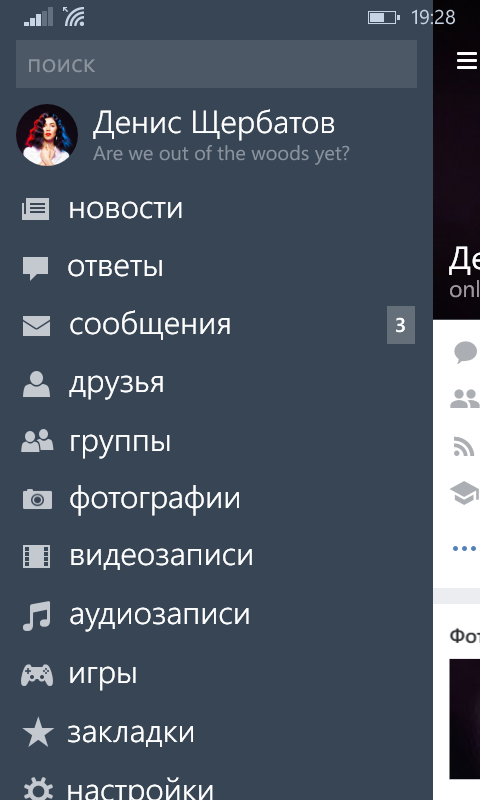This screenshot has height=800, width=480.
Task: Tap the user avatar picture
Action: pos(47,135)
